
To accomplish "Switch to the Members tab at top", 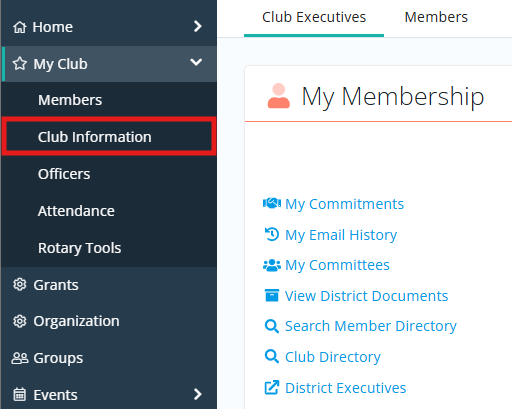I will click(x=436, y=17).
